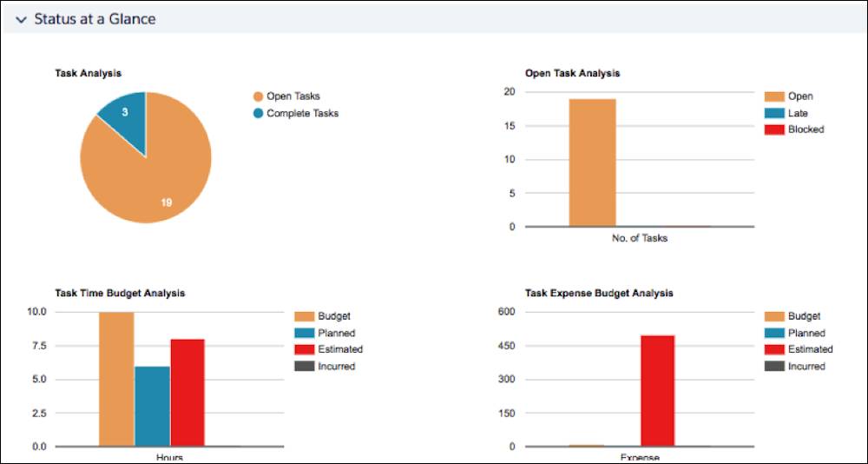Click the orange Open bar in Open Task Analysis
Viewport: 868px width, 464px height.
(592, 162)
